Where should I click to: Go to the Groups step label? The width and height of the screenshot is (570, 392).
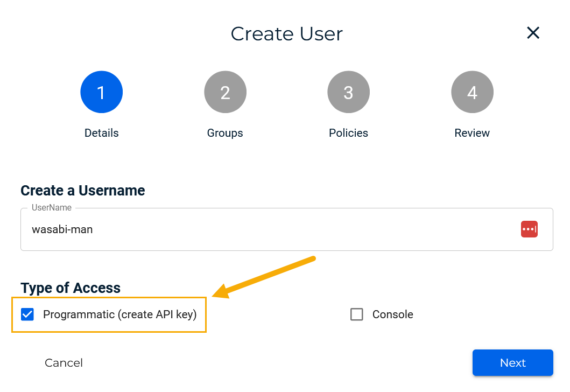225,133
